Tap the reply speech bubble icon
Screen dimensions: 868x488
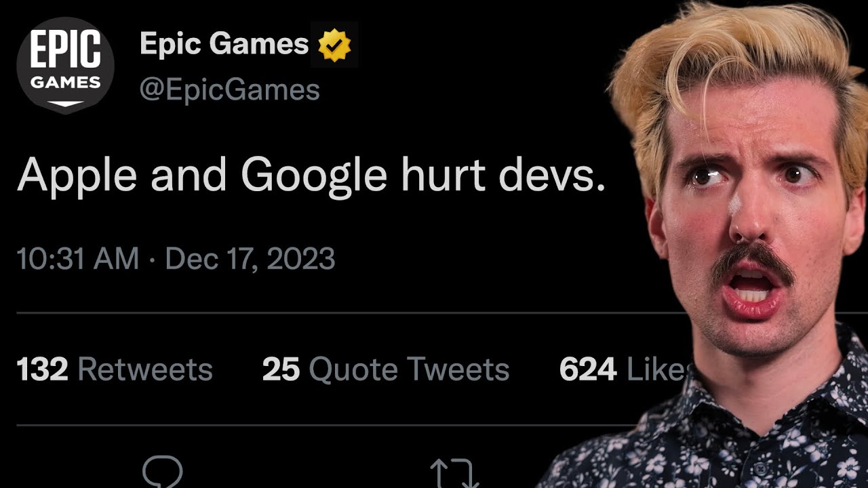coord(163,472)
